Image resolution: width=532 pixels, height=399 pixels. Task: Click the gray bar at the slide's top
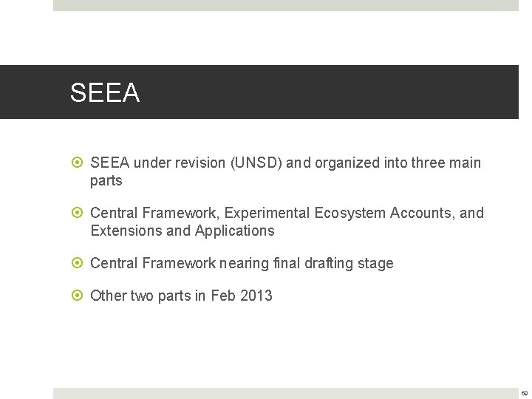pos(285,5)
